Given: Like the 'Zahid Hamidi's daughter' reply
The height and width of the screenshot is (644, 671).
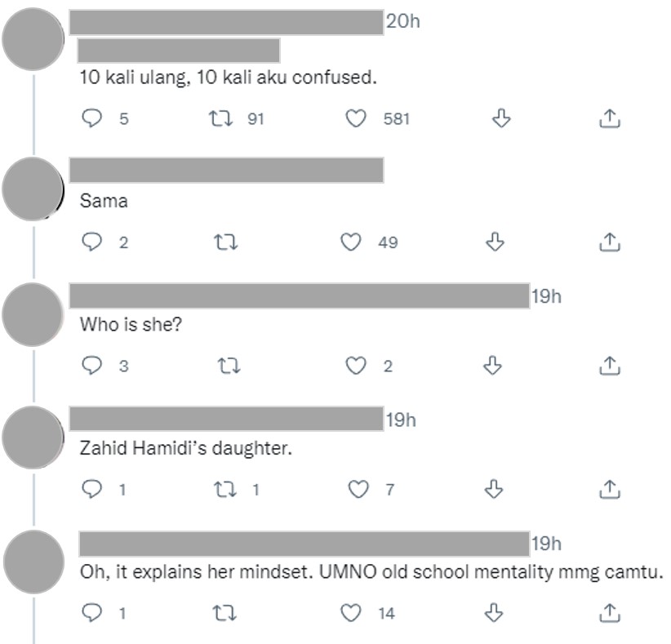Looking at the screenshot, I should (x=358, y=489).
